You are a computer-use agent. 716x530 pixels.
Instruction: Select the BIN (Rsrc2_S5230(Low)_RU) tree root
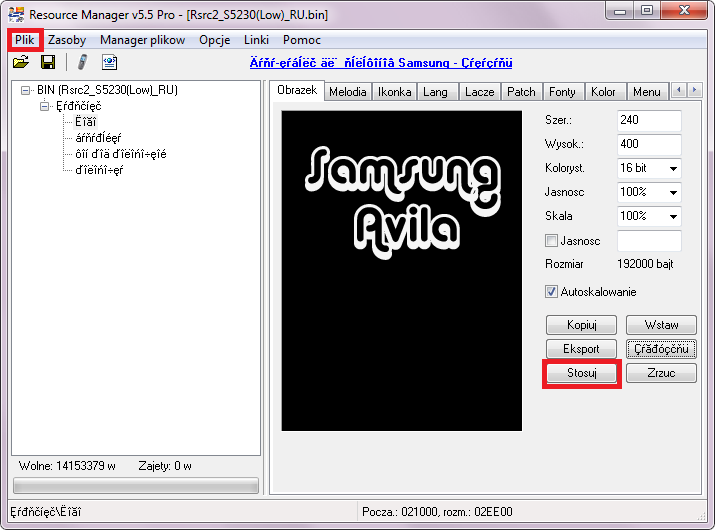coord(107,90)
